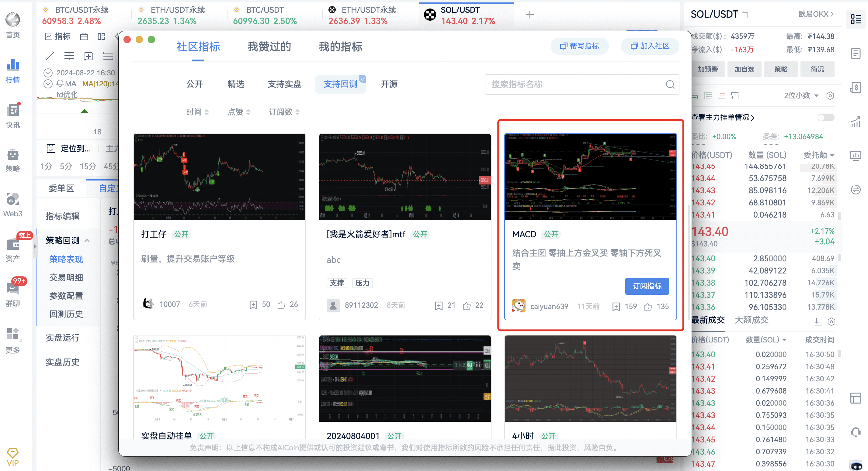868x471 pixels.
Task: Toggle the MA indicator visibility circle
Action: coord(48,84)
